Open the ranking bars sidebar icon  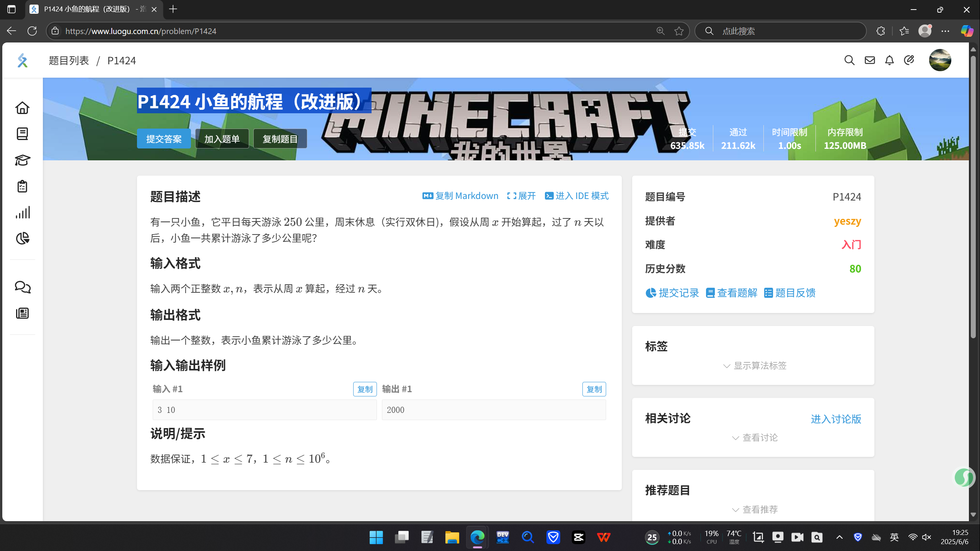(22, 212)
